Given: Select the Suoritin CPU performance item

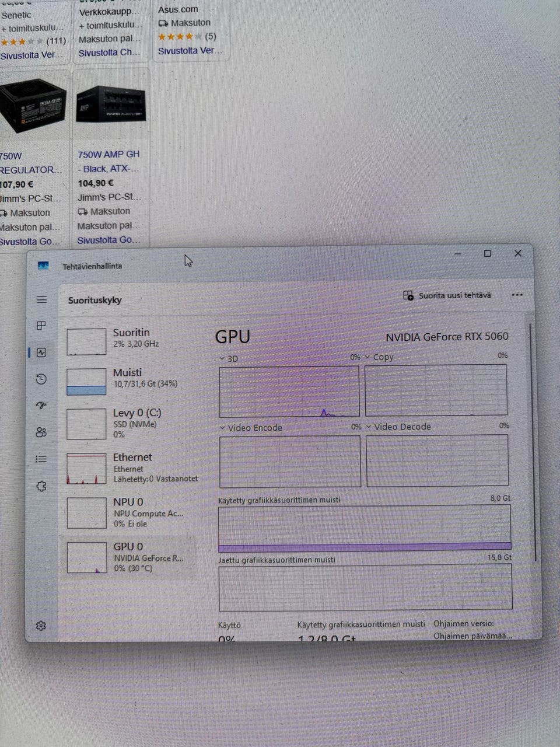Looking at the screenshot, I should tap(129, 341).
